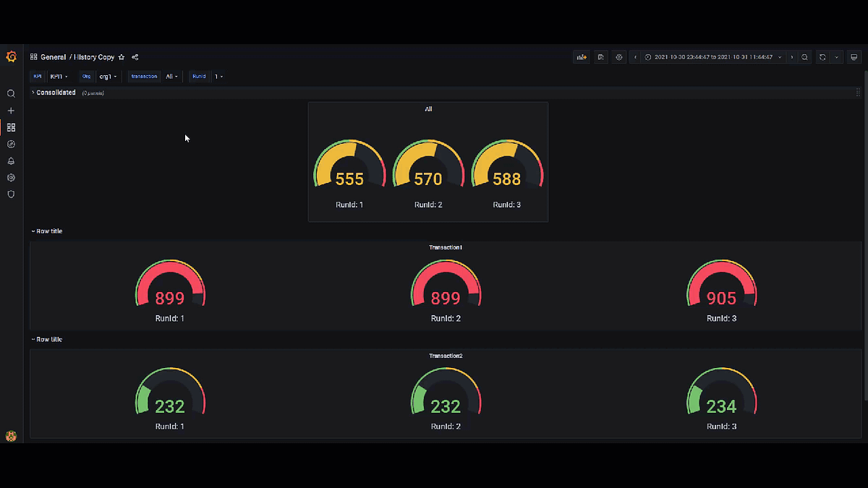Image resolution: width=868 pixels, height=488 pixels.
Task: Star the History Copy dashboard
Action: (121, 57)
